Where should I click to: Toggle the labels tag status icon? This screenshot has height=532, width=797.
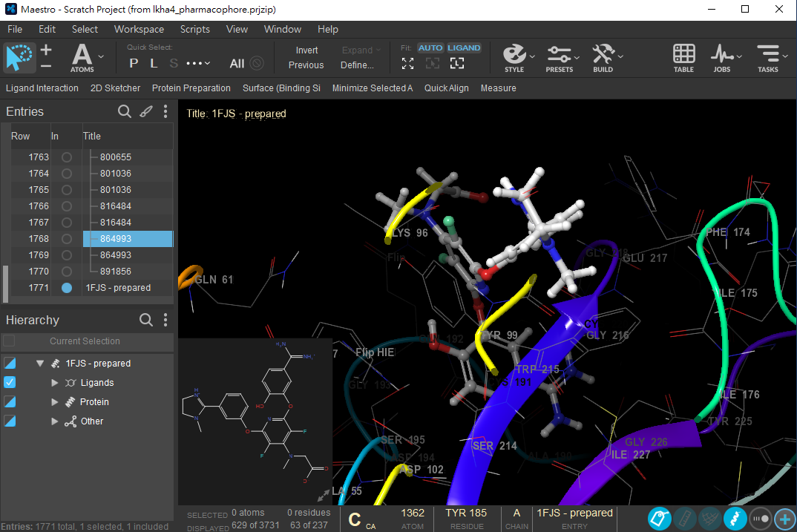659,519
